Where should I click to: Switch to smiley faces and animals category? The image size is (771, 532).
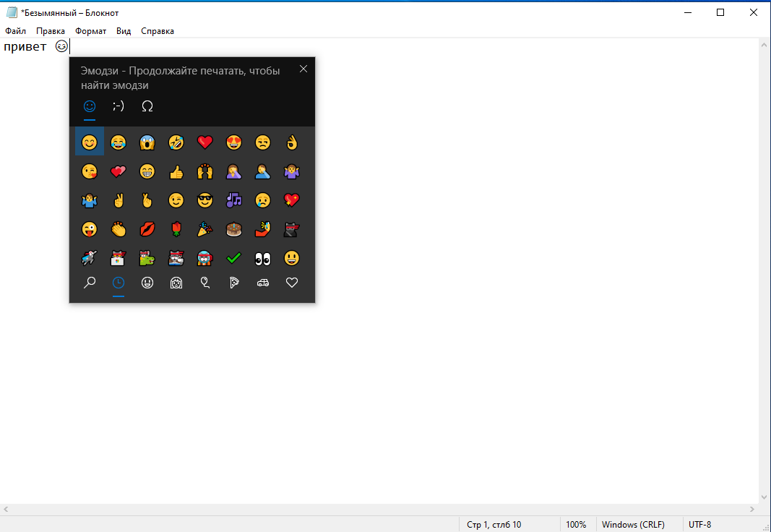(x=147, y=283)
